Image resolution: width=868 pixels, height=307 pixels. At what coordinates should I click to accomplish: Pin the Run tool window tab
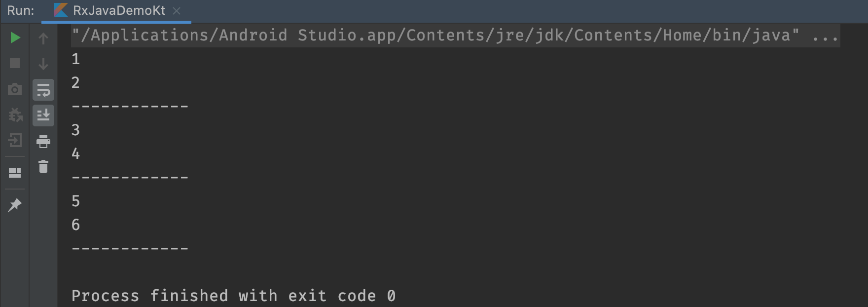(15, 205)
